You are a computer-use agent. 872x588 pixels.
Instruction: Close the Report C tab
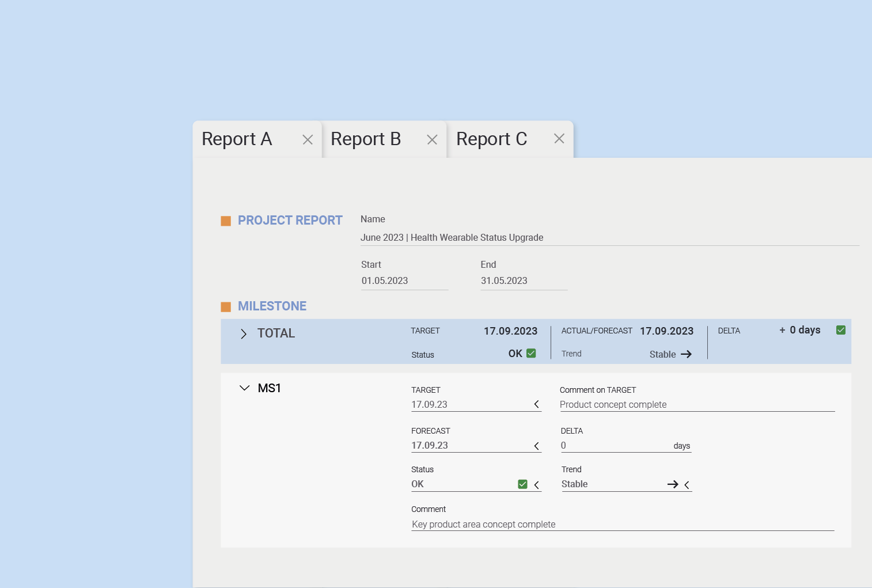click(559, 138)
